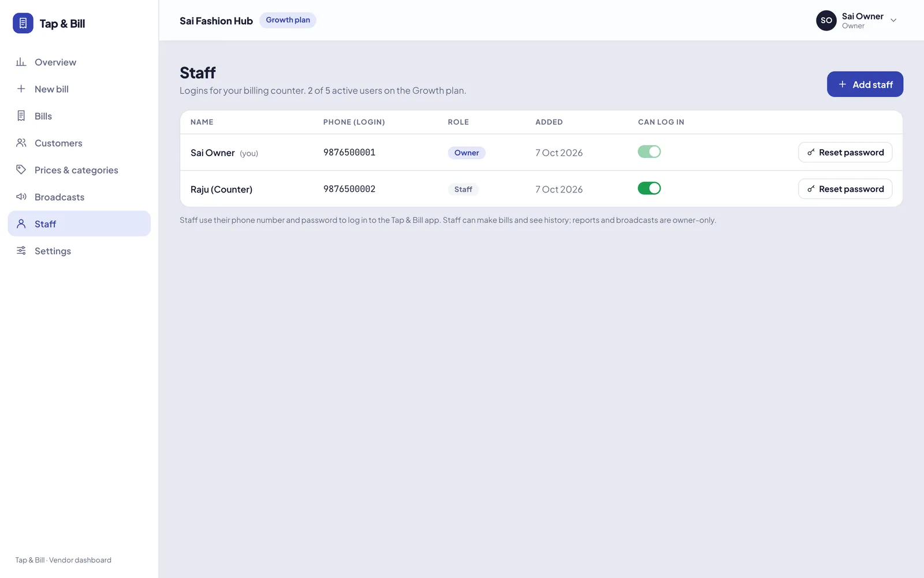Screen dimensions: 924x578
Task: Select Broadcasts from the sidebar
Action: click(x=79, y=197)
